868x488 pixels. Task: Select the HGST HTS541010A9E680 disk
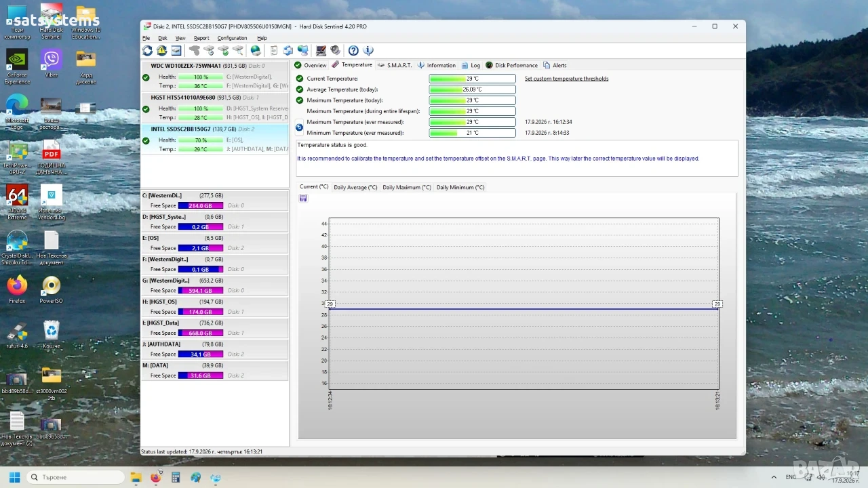(214, 107)
